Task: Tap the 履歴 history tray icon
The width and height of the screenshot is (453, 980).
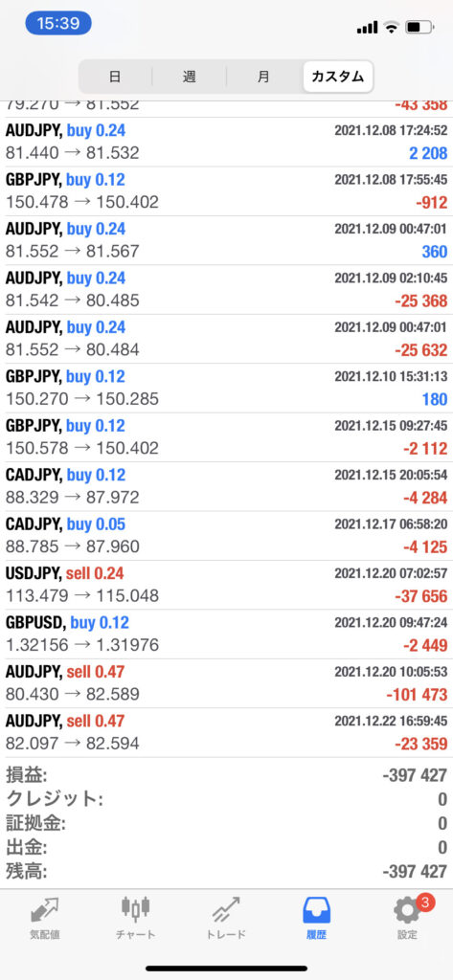Action: point(317,911)
